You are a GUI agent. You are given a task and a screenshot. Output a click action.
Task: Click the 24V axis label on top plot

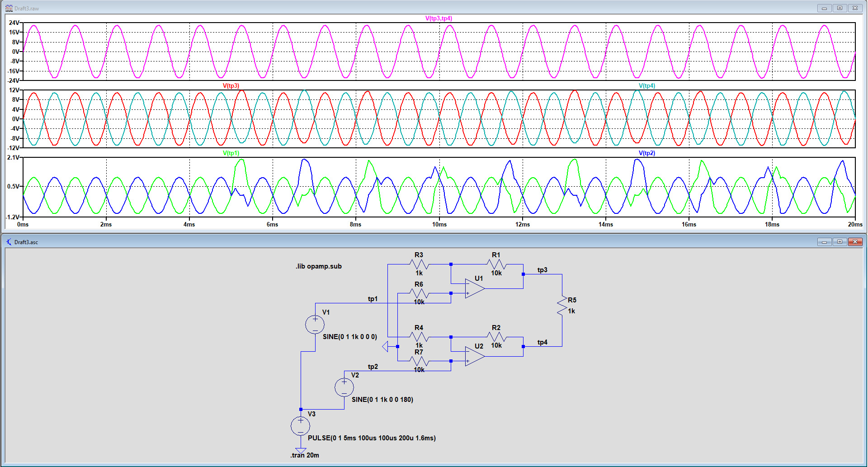(x=14, y=23)
